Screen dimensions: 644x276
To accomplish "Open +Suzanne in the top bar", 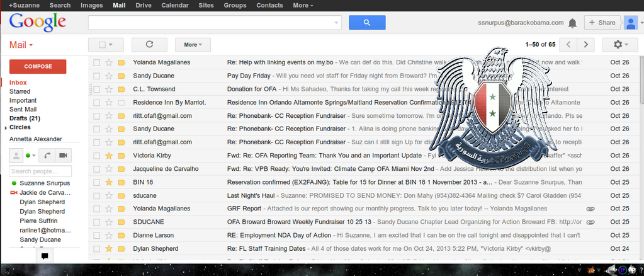I will [24, 5].
